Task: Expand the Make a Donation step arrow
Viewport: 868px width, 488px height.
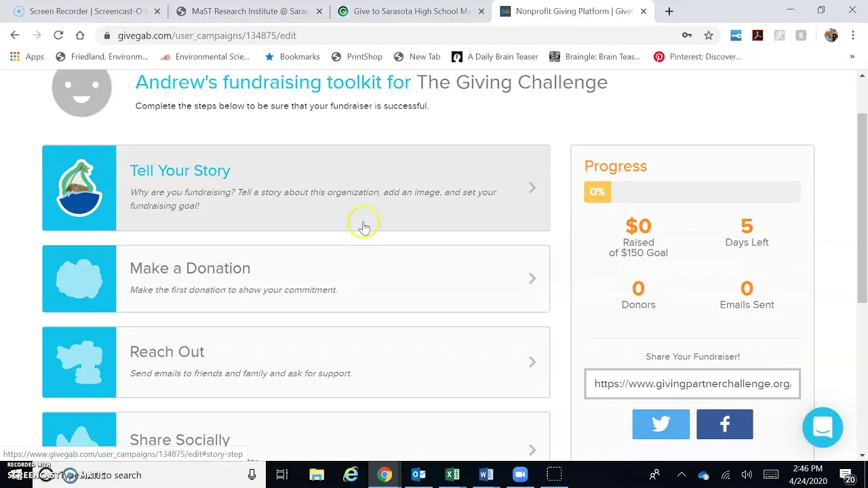Action: point(532,279)
